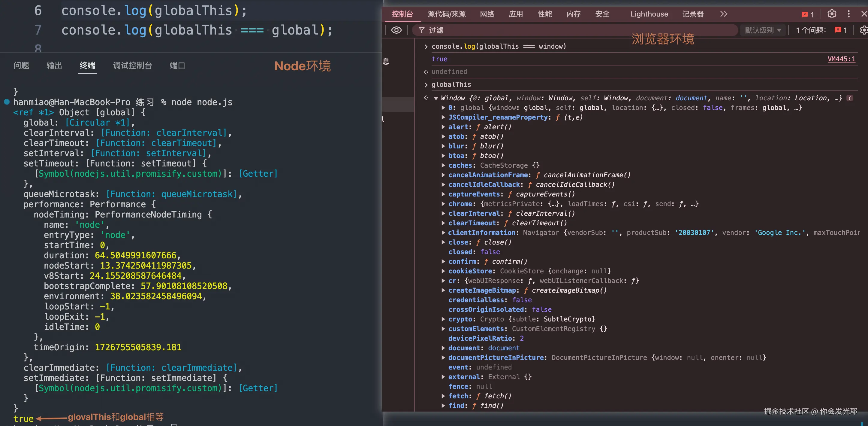Click the 1 个问题 issues label

tap(810, 30)
